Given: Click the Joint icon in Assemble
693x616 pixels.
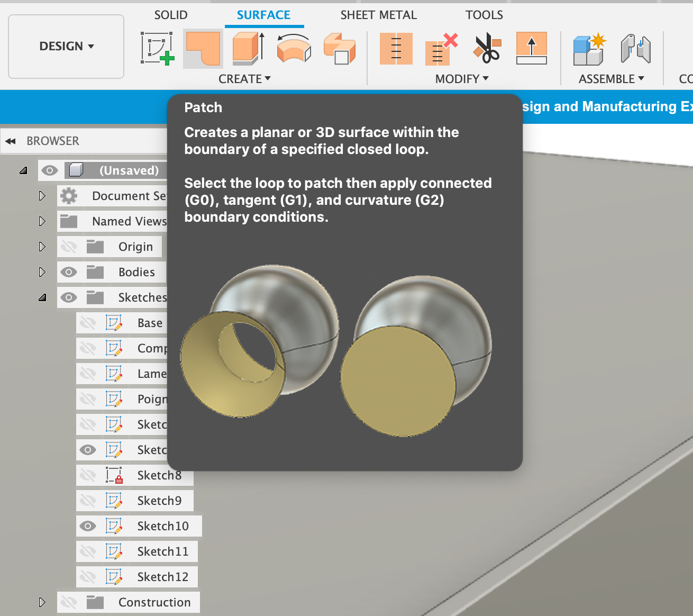Looking at the screenshot, I should [x=635, y=48].
